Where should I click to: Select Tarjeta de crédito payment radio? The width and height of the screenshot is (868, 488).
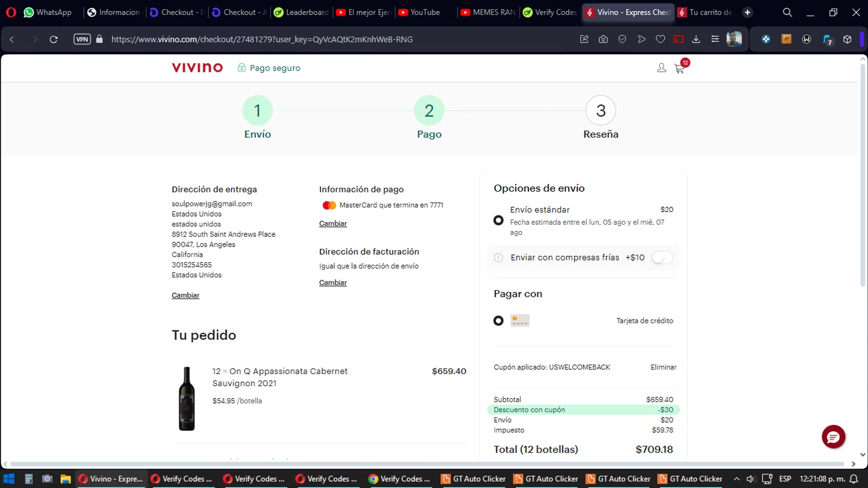pos(498,321)
